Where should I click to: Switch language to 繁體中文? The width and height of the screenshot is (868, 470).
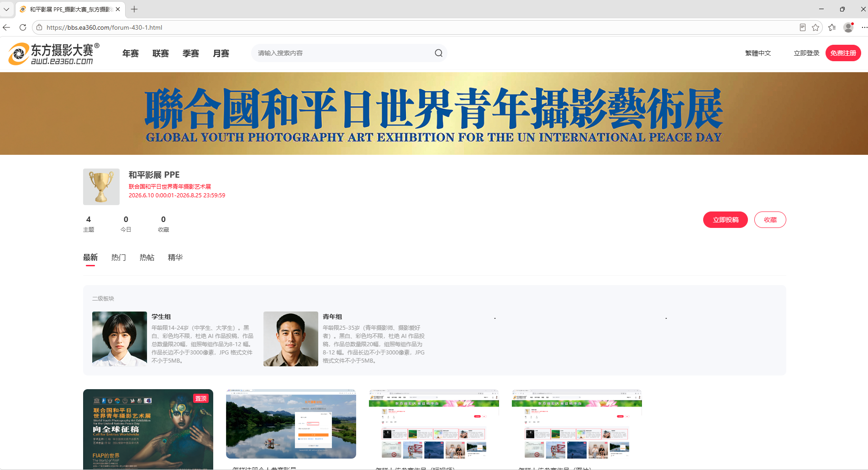click(758, 53)
